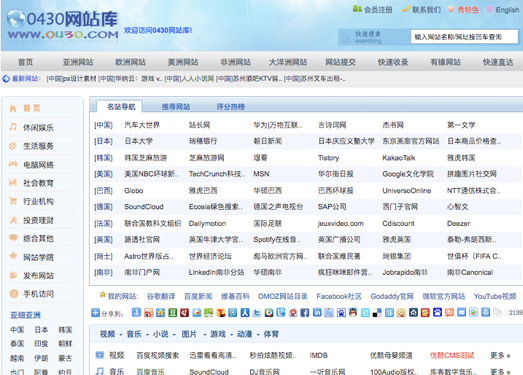Viewport: 523px width, 375px height.
Task: Click the shopping cart icon for 行业机构
Action: [x=13, y=201]
